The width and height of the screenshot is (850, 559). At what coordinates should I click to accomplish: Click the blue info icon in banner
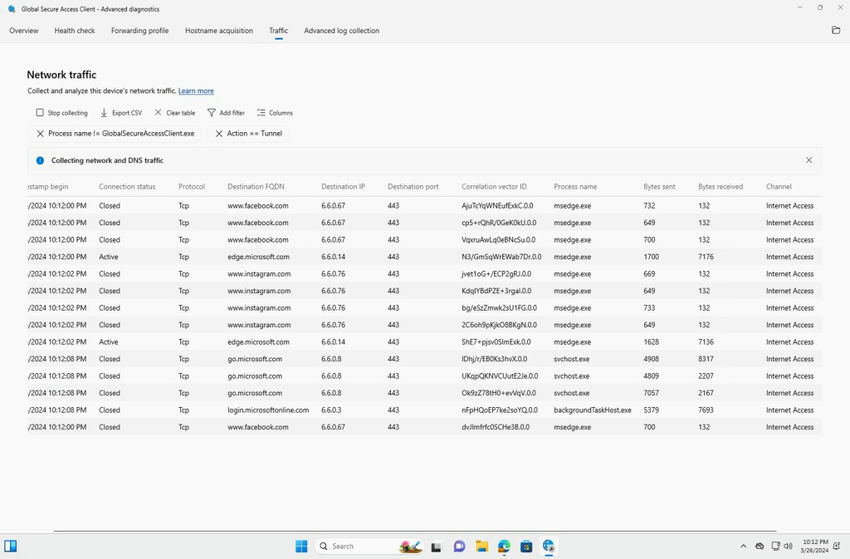(40, 160)
